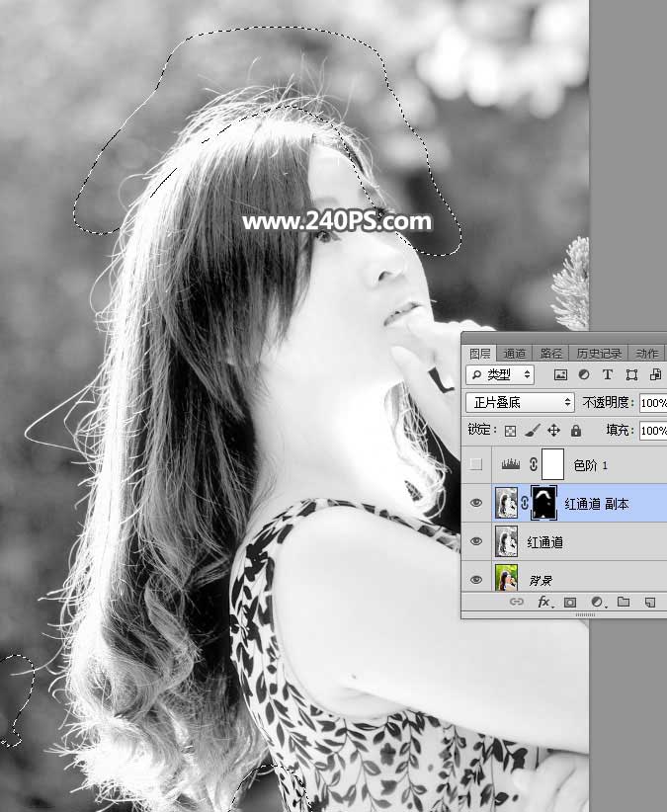Open the 类型 filter type dropdown
Screen dimensions: 667x812
click(x=500, y=375)
